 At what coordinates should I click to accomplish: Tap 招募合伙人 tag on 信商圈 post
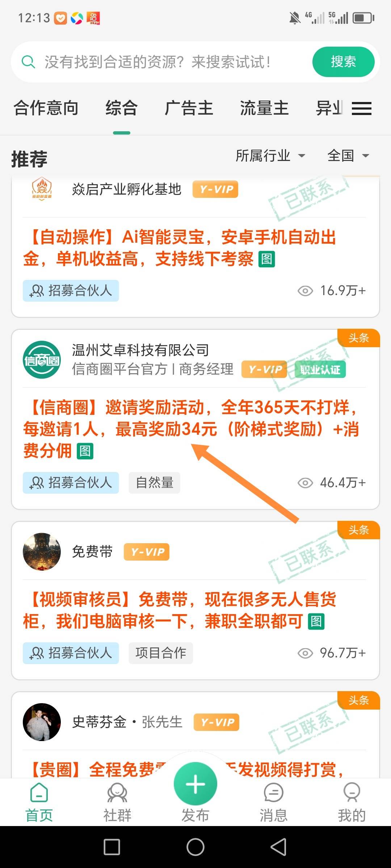click(71, 483)
